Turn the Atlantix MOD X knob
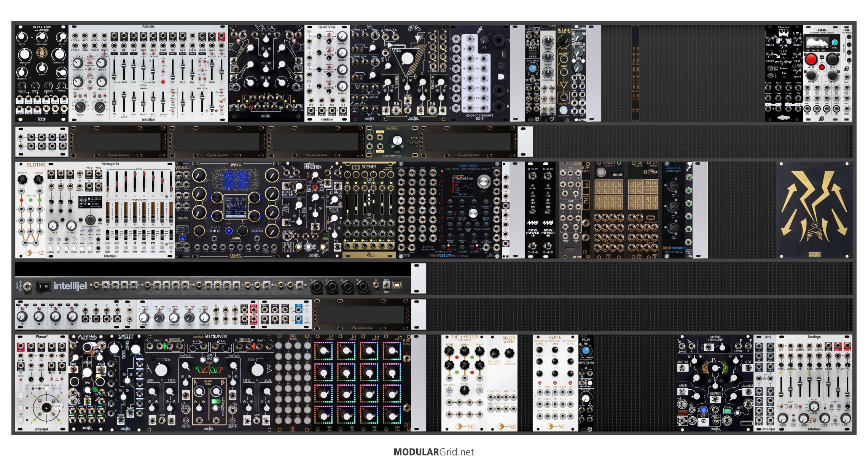Screen dimensions: 868x460 pos(80,107)
